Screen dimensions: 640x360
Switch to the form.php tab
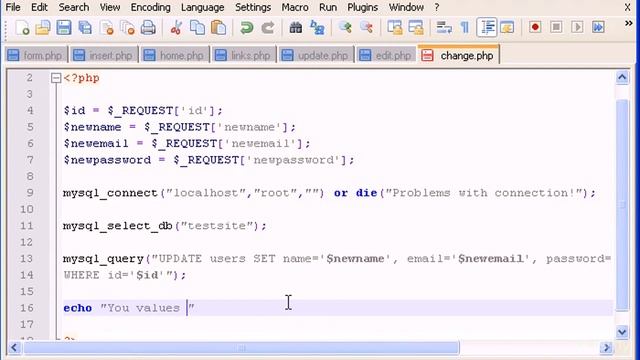[36, 56]
